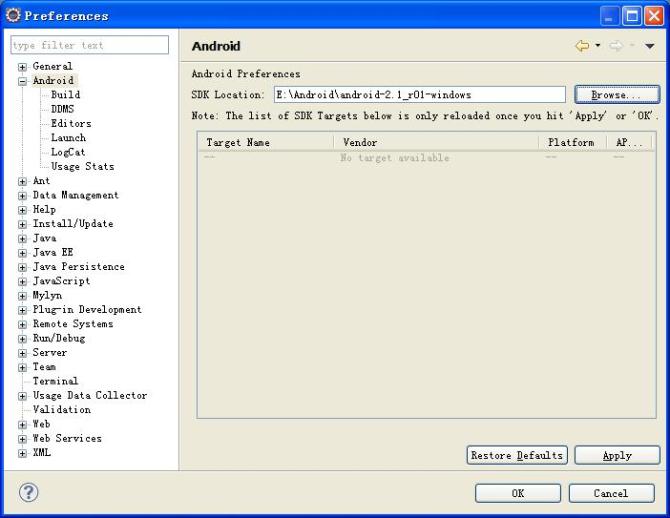Confirm with the OK button

(x=517, y=493)
